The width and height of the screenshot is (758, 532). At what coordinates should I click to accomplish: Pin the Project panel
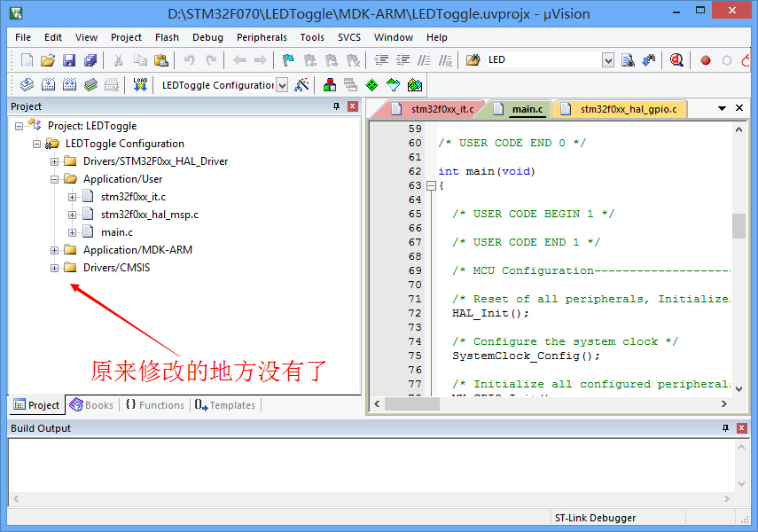337,106
